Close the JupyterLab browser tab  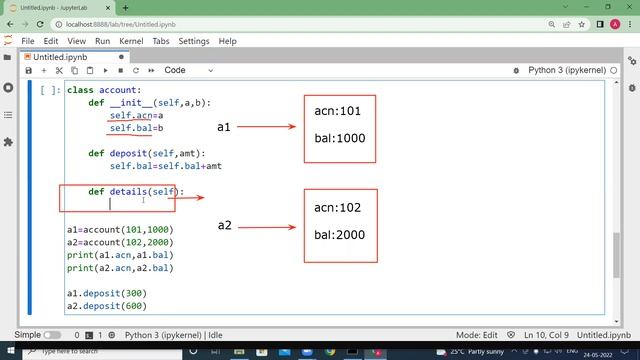coord(108,8)
